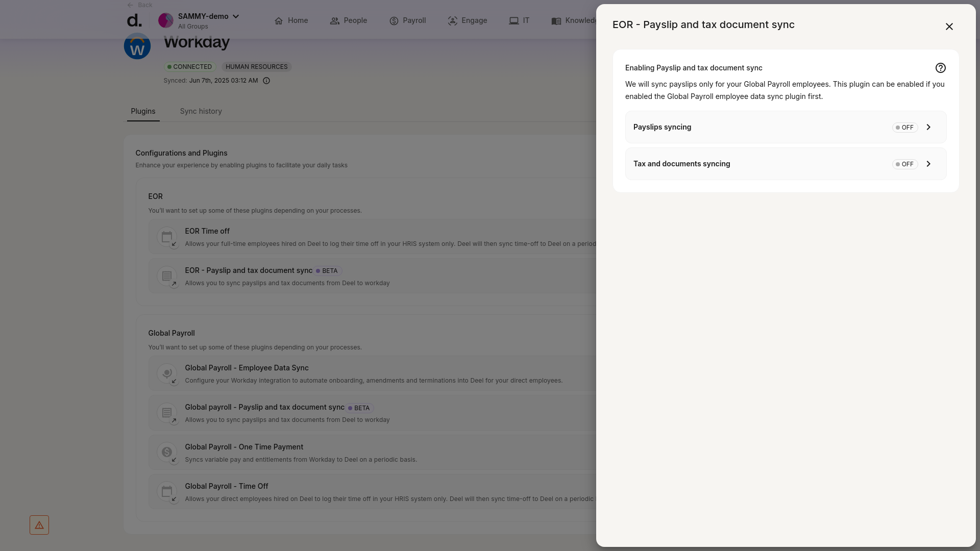Click the People group icon
The image size is (980, 551).
point(335,21)
